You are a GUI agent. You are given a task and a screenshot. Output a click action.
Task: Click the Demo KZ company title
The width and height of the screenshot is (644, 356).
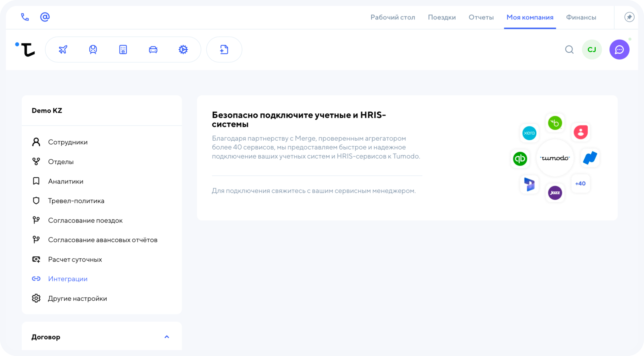click(47, 110)
